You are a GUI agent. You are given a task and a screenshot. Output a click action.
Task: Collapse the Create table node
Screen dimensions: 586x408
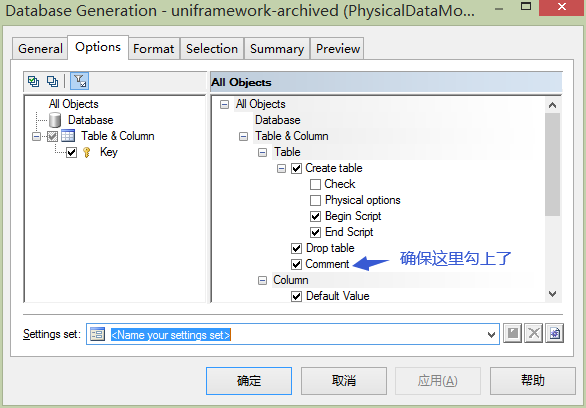point(281,169)
